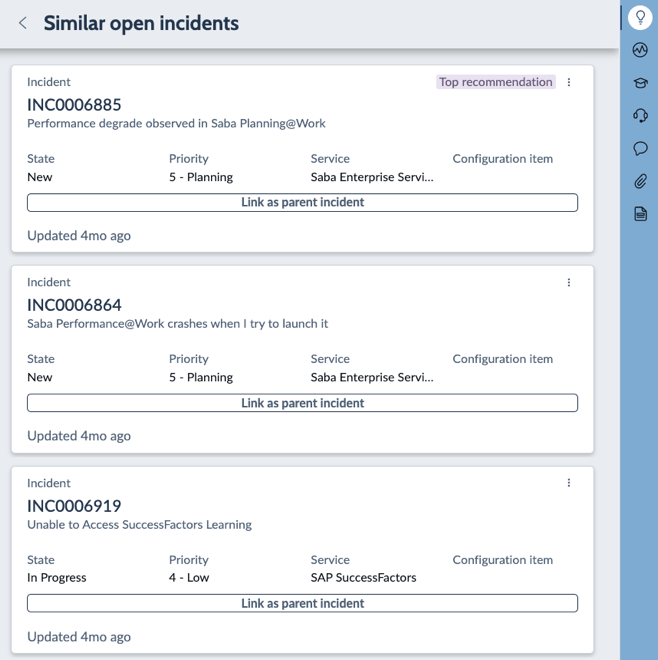This screenshot has height=660, width=658.
Task: Open the chat bubble sidebar icon
Action: pos(640,148)
